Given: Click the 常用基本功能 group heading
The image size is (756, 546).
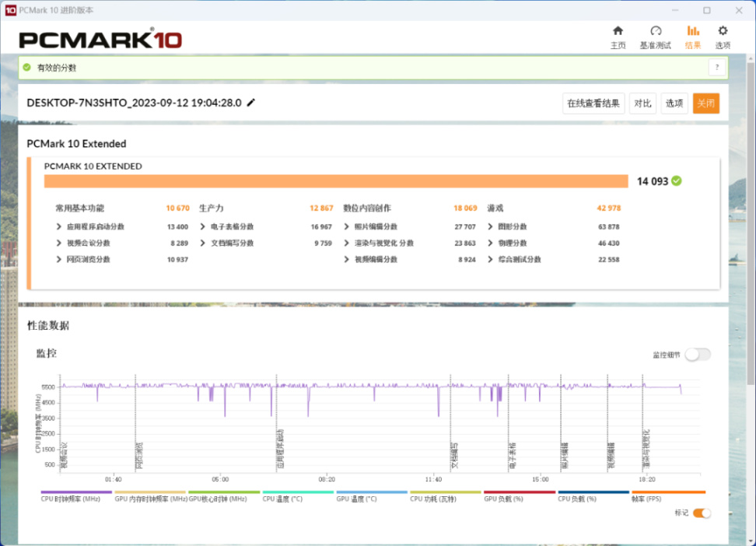Looking at the screenshot, I should click(79, 208).
